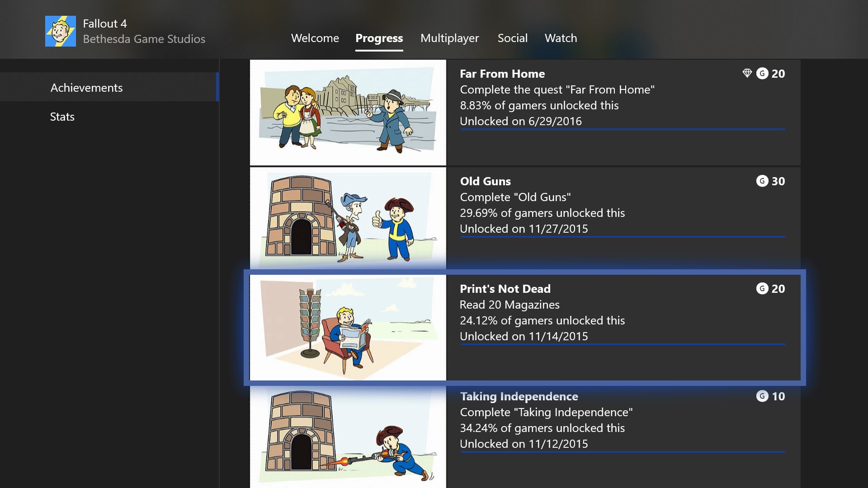Click the "Read 20 Magazines" description

pos(509,305)
